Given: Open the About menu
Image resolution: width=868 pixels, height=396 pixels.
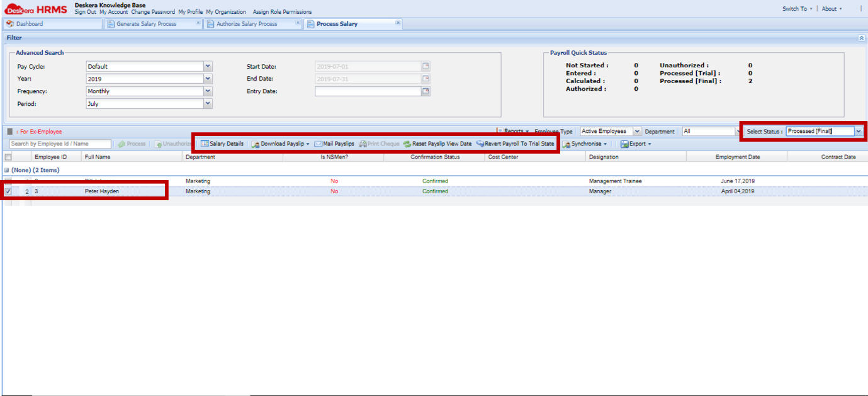Looking at the screenshot, I should click(831, 9).
